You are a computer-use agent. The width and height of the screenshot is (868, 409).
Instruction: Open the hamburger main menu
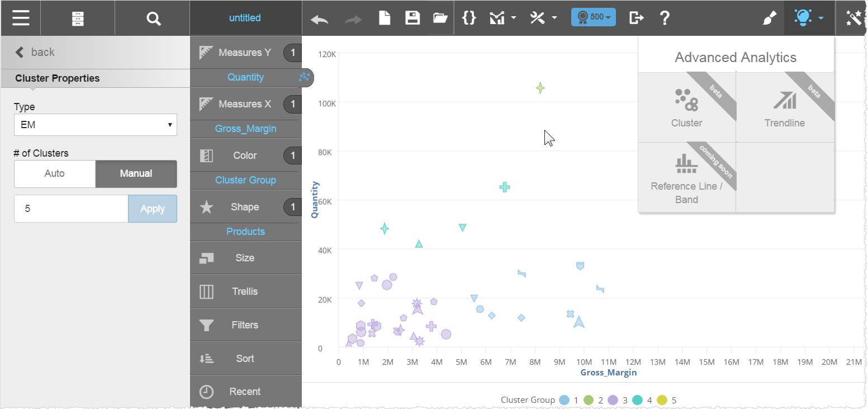21,18
